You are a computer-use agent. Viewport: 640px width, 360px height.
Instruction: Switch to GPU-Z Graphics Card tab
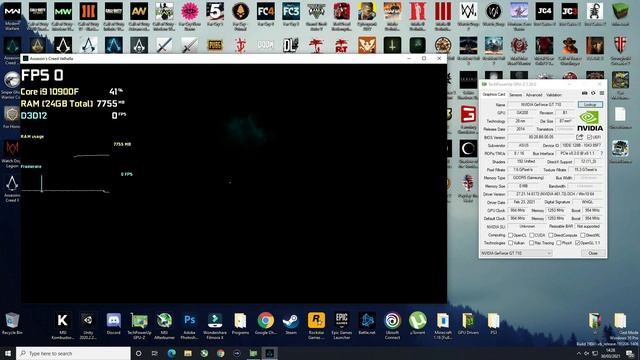494,95
